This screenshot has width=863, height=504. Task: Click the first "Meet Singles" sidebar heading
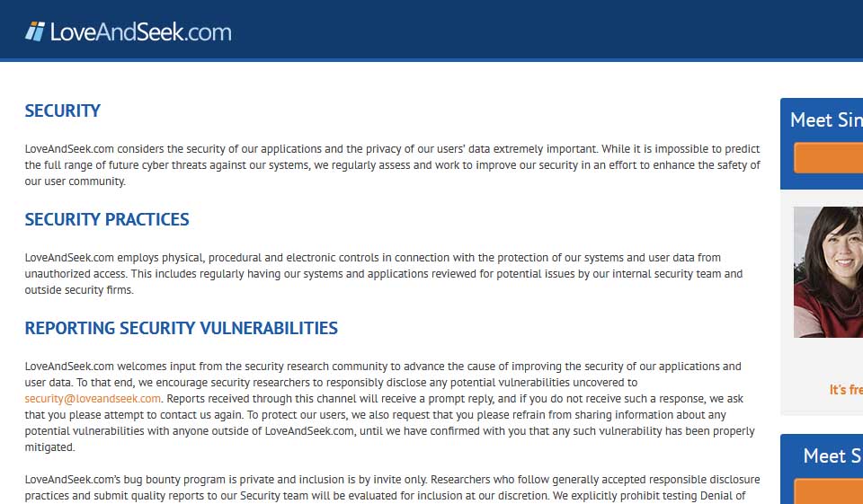point(825,119)
